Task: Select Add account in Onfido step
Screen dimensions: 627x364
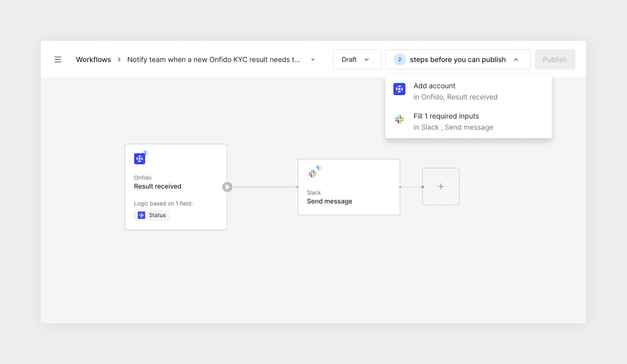Action: point(469,91)
